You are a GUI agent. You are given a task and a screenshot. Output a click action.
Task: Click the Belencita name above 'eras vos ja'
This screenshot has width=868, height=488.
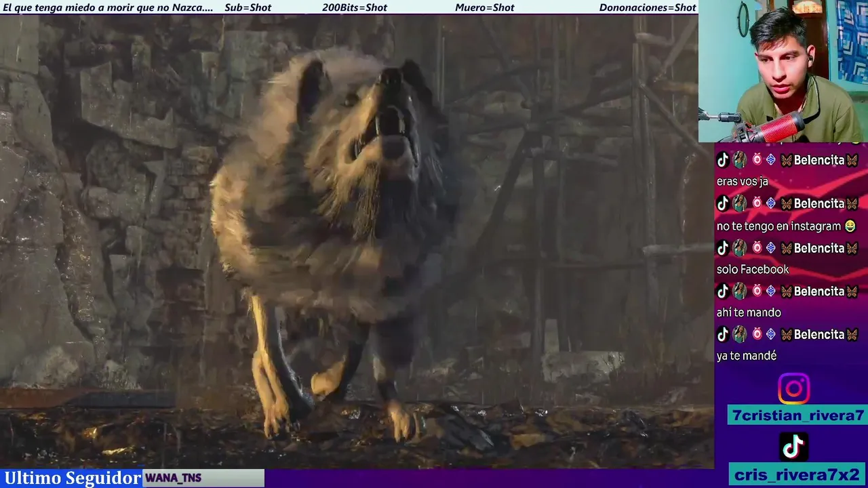[x=819, y=160]
